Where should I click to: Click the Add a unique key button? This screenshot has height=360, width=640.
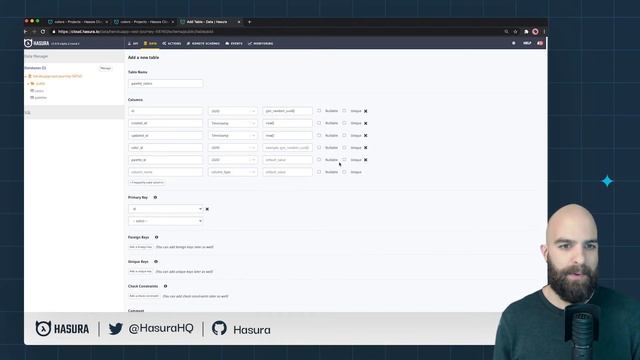(x=140, y=271)
